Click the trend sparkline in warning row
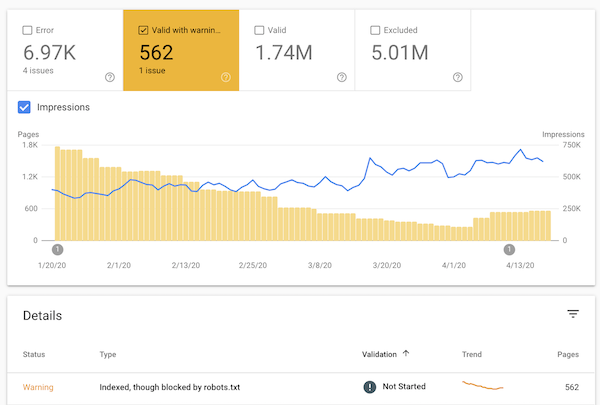The width and height of the screenshot is (600, 405). click(x=483, y=385)
